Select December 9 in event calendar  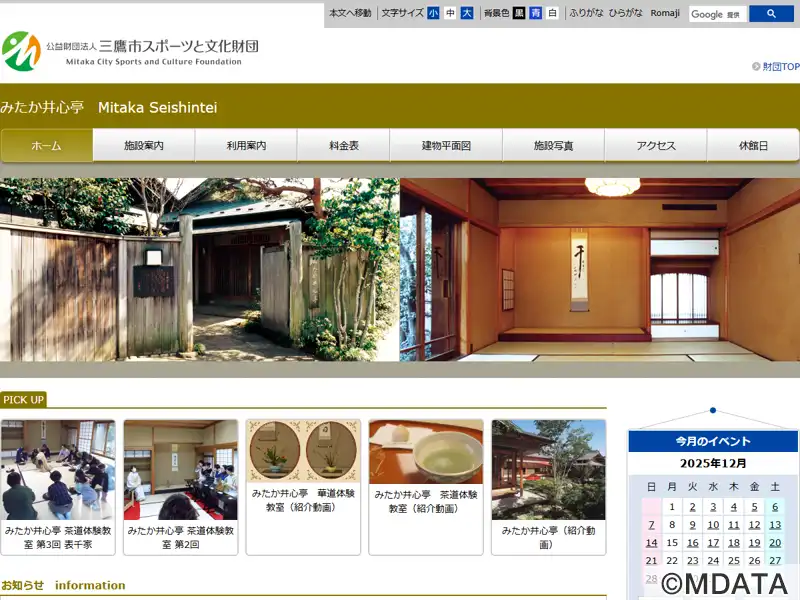692,525
